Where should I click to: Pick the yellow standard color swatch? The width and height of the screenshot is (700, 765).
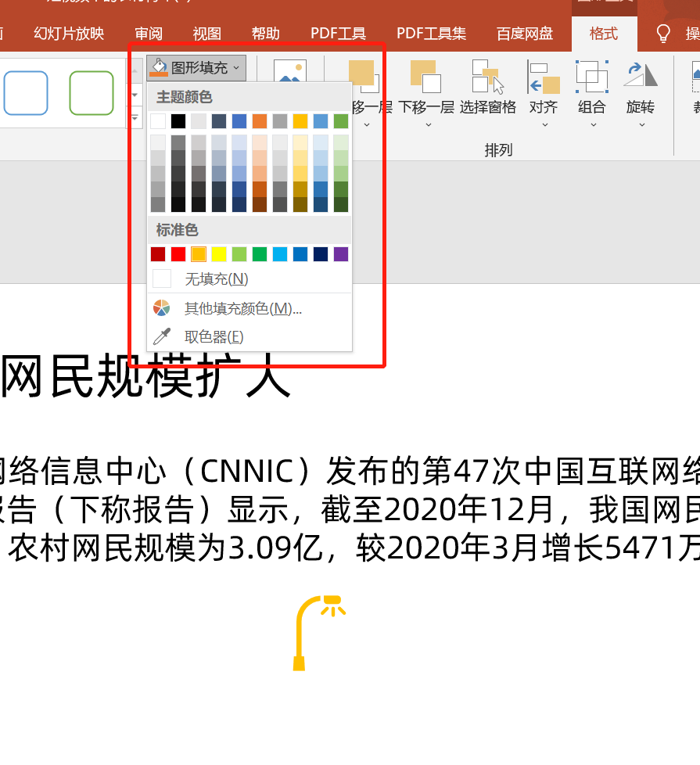click(x=219, y=254)
